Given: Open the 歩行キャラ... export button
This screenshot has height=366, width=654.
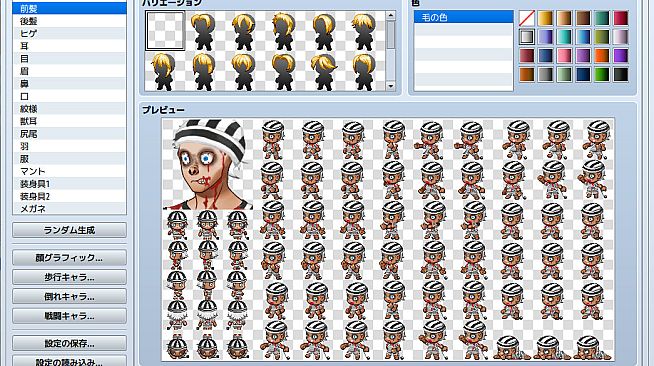Looking at the screenshot, I should (69, 277).
